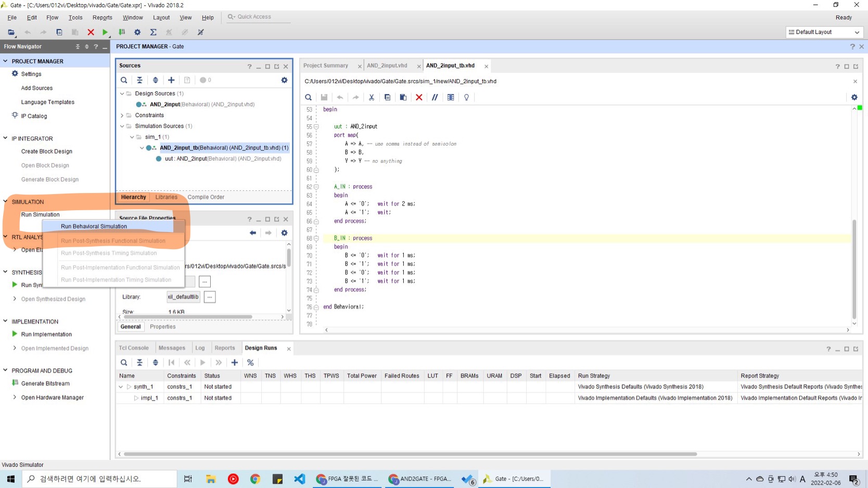Save file icon in the text editor toolbar
Viewport: 868px width, 488px height.
(x=324, y=97)
